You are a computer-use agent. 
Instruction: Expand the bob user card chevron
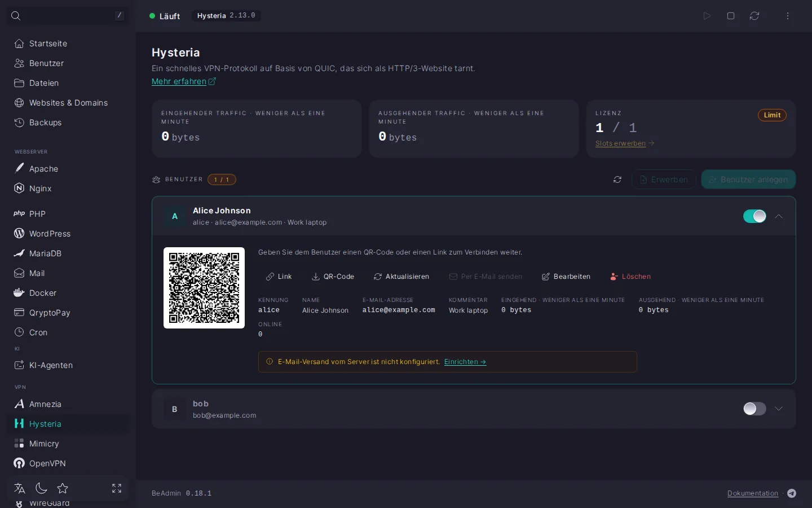(779, 409)
